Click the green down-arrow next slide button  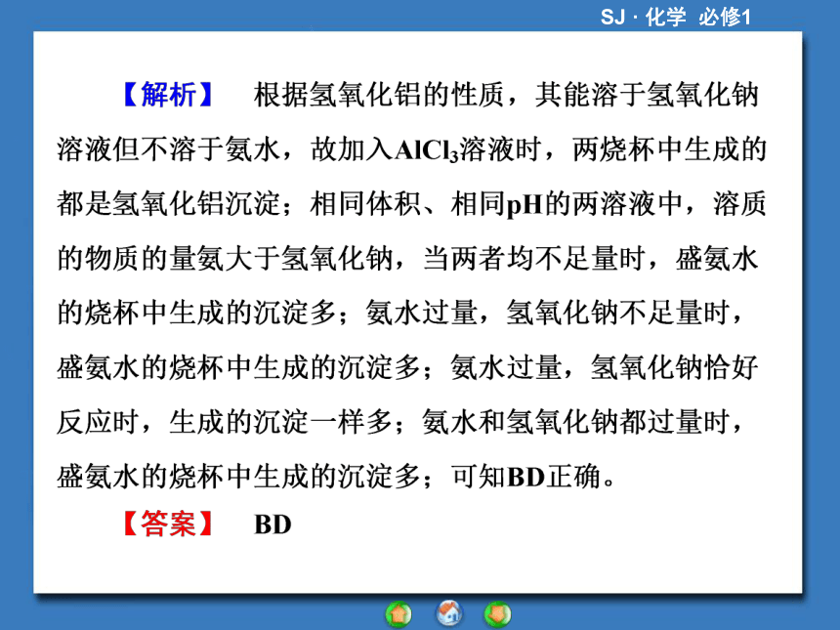[498, 614]
